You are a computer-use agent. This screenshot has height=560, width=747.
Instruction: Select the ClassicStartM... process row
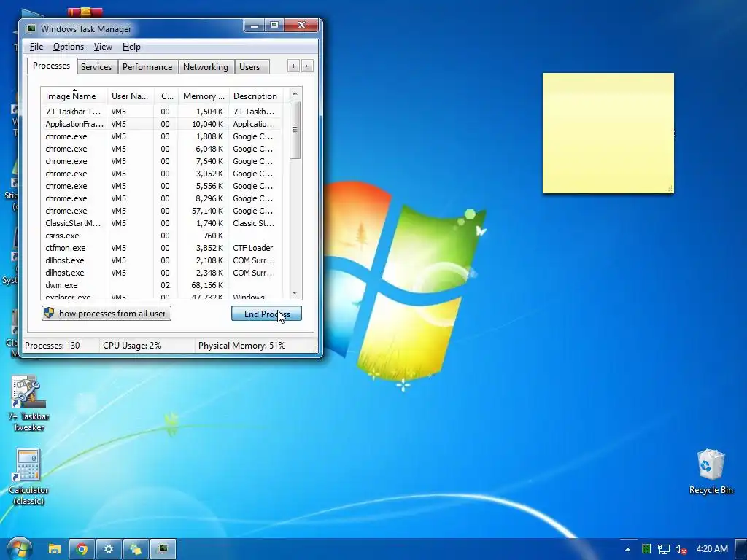[x=162, y=223]
